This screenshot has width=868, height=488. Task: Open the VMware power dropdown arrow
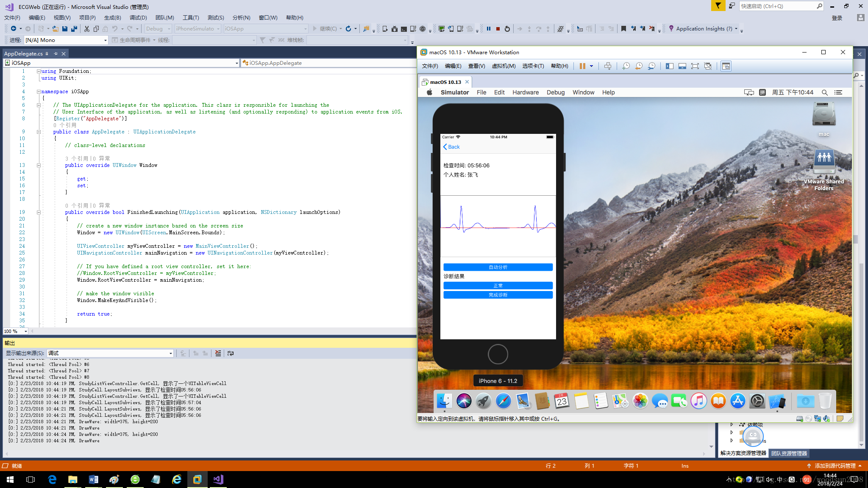click(591, 66)
